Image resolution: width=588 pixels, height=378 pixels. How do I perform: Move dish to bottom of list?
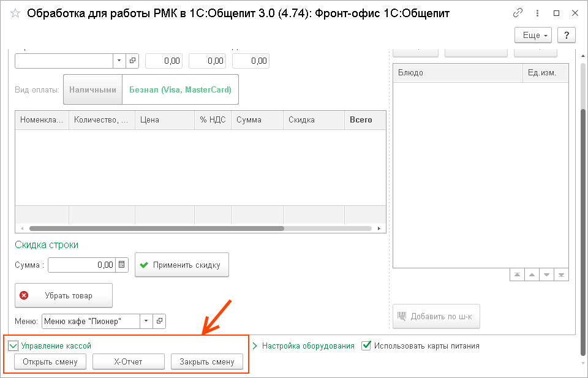pyautogui.click(x=561, y=274)
